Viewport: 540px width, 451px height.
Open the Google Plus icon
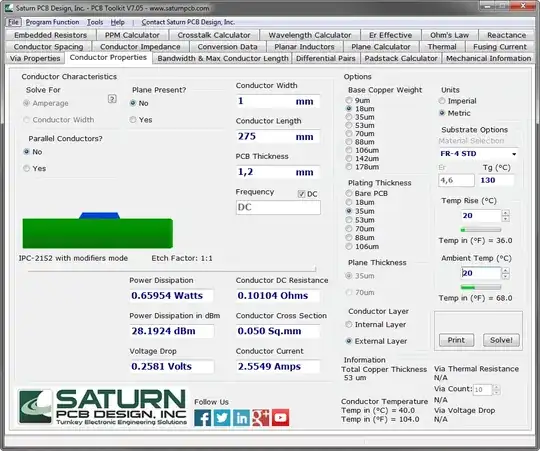click(x=261, y=418)
